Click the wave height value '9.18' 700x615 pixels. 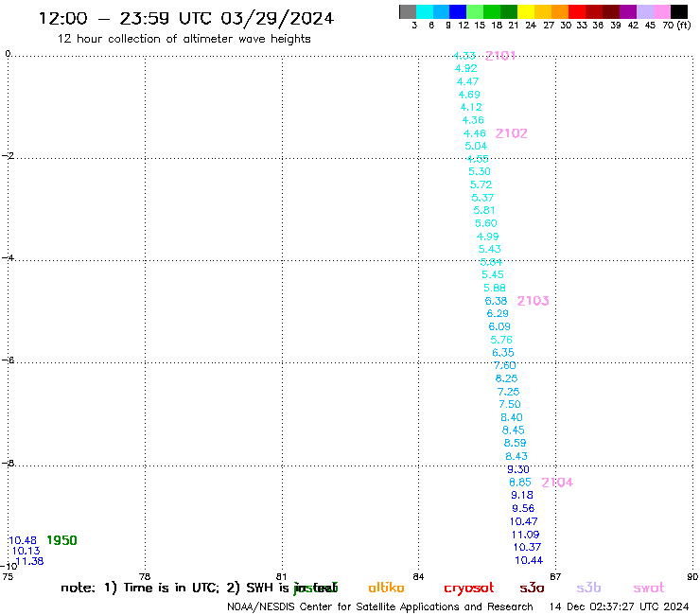[522, 495]
